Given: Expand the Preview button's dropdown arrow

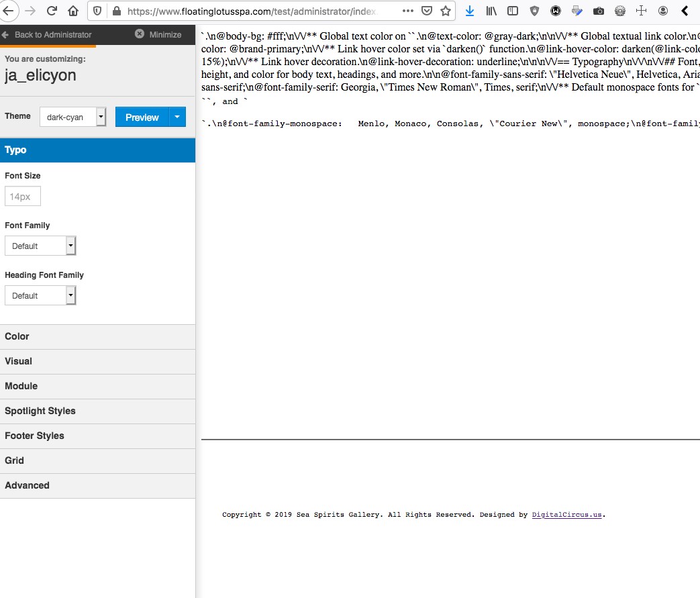Looking at the screenshot, I should [x=177, y=117].
